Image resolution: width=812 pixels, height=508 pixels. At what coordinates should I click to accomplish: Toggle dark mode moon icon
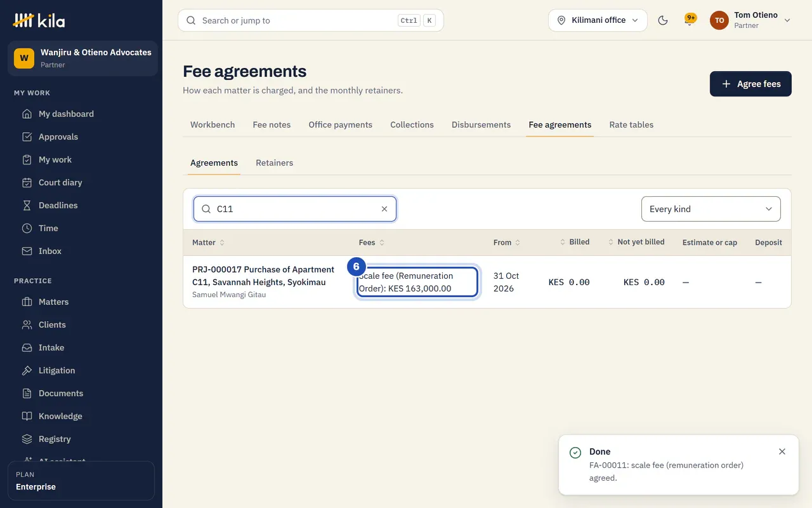[663, 20]
